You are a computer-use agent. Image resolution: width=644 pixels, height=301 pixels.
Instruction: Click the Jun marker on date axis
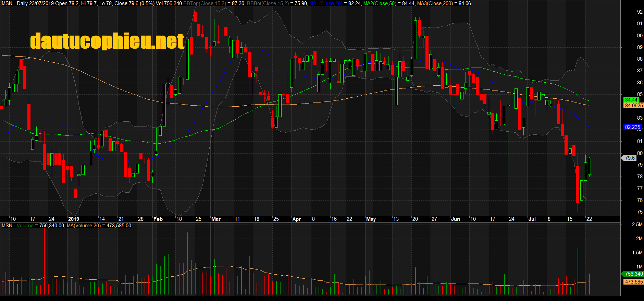(455, 219)
